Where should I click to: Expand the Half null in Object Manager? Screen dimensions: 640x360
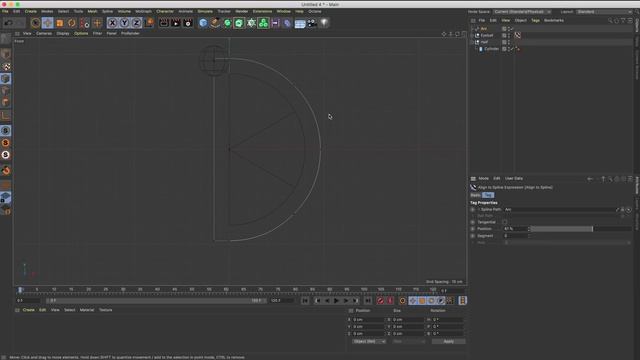tap(472, 42)
